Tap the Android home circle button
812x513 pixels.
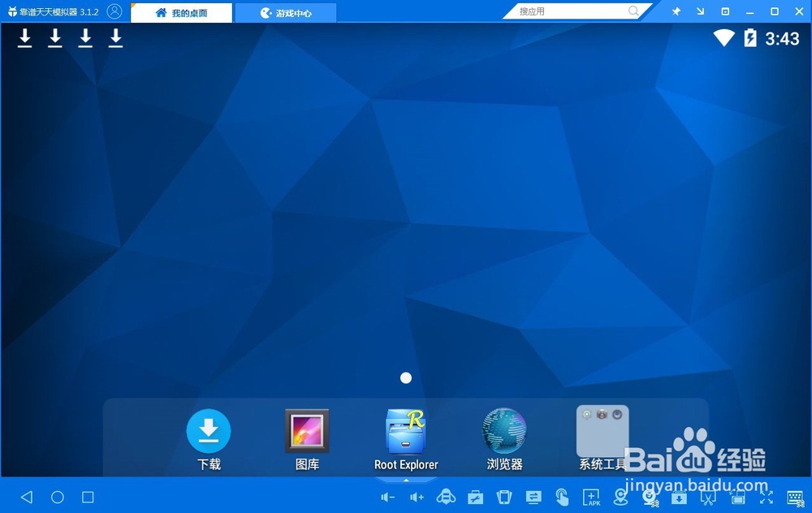click(58, 497)
